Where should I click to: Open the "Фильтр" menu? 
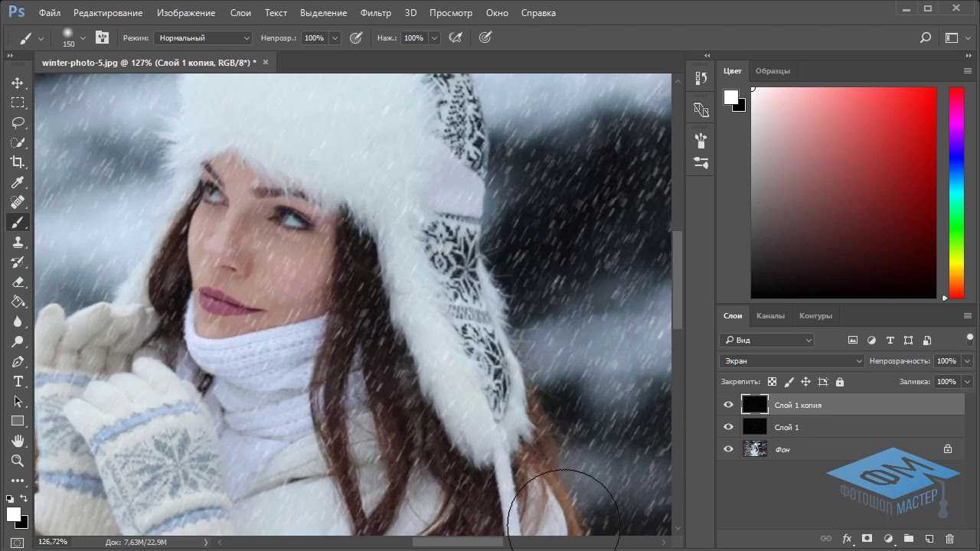tap(375, 13)
